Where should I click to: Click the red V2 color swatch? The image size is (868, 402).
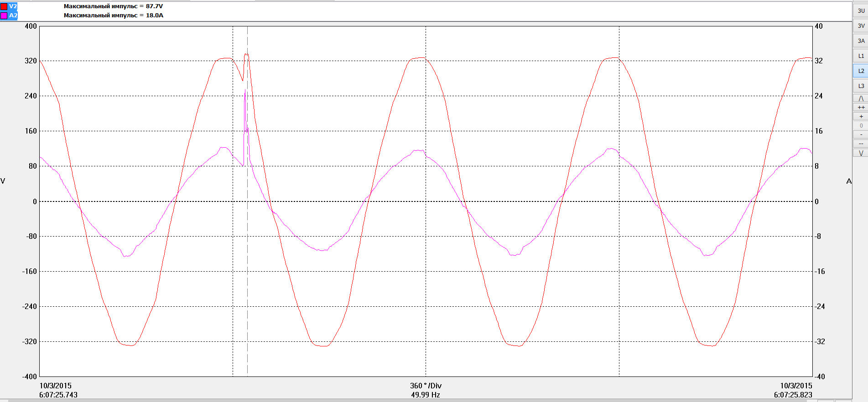point(4,6)
